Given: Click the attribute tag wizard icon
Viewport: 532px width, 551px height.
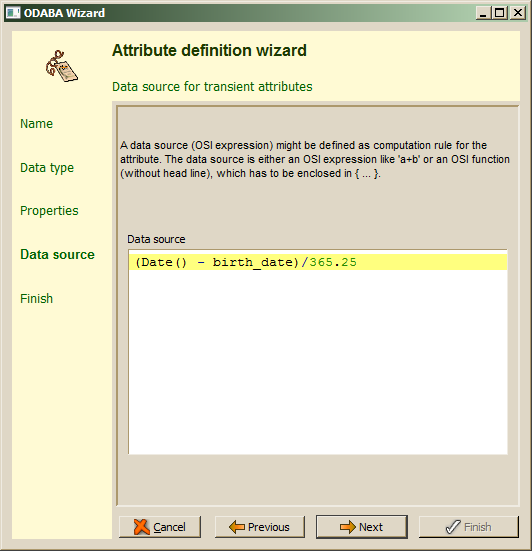Looking at the screenshot, I should [61, 66].
